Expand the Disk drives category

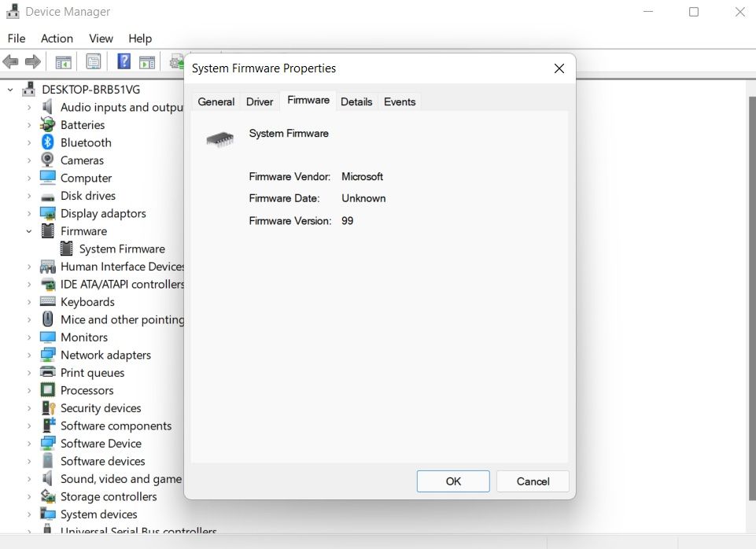point(29,196)
